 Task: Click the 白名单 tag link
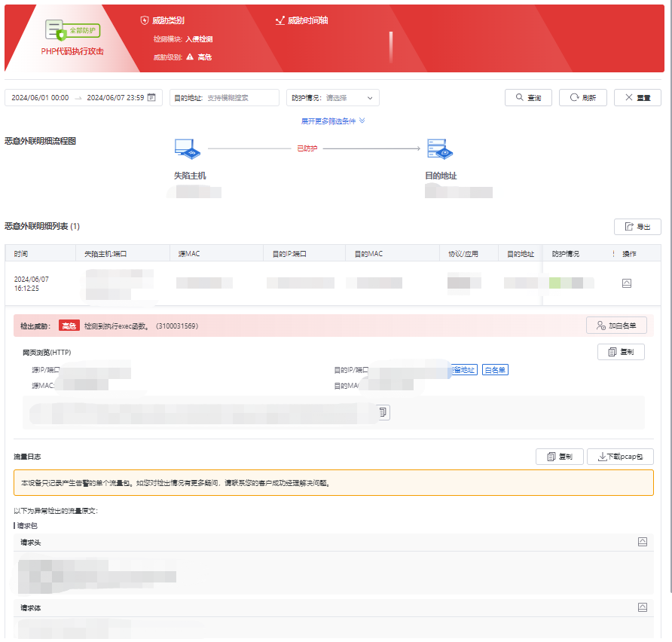coord(495,370)
